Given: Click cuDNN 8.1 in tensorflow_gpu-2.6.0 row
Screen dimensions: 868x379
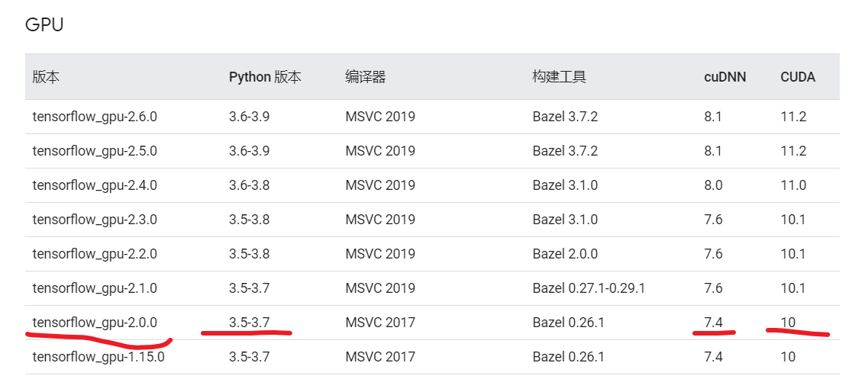Looking at the screenshot, I should [713, 117].
